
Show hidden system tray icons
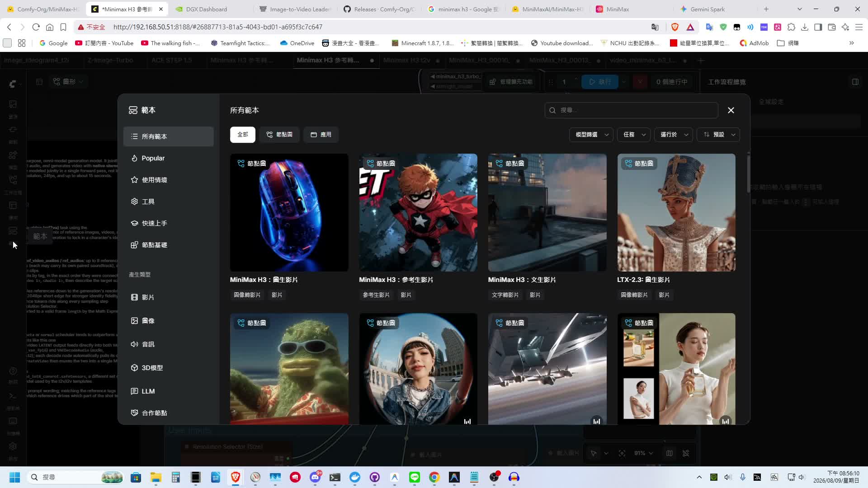[x=699, y=477]
